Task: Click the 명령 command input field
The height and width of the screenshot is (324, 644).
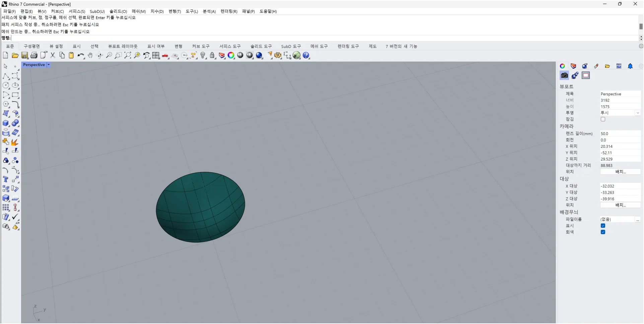Action: [x=325, y=38]
